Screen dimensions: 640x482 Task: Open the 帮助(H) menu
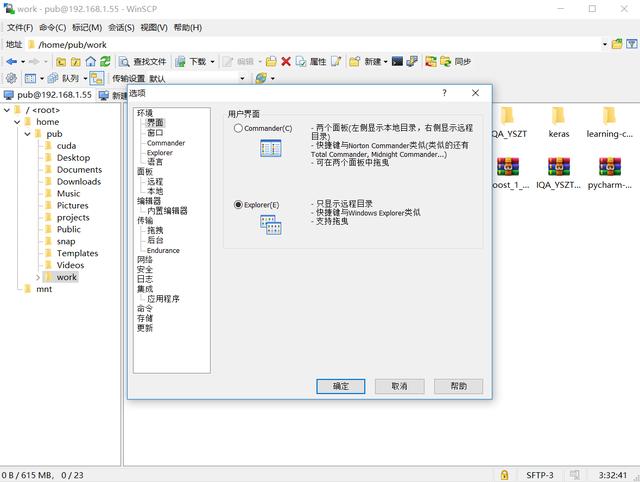(188, 28)
